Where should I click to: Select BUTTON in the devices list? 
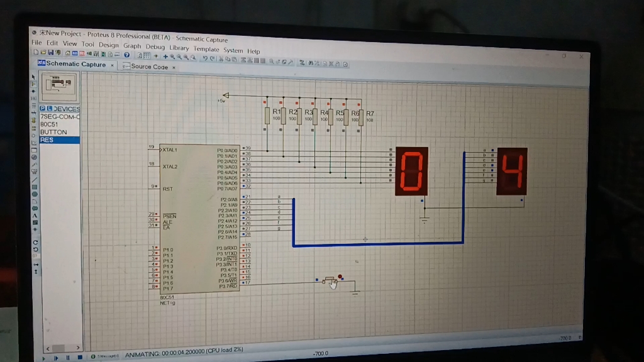point(60,132)
